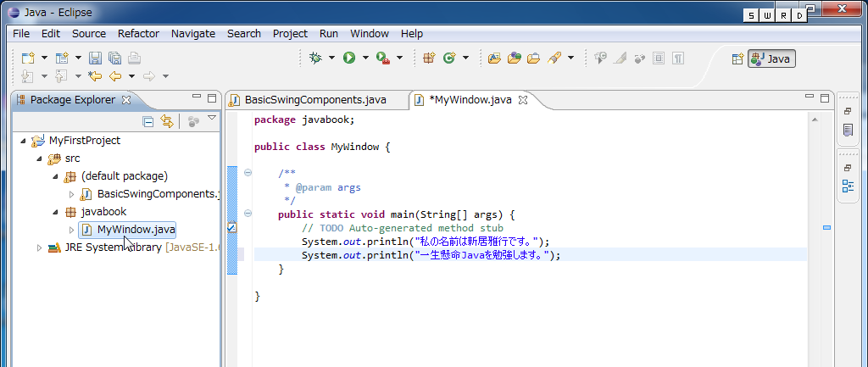Click the New Java Package icon
The image size is (868, 367).
click(x=428, y=58)
